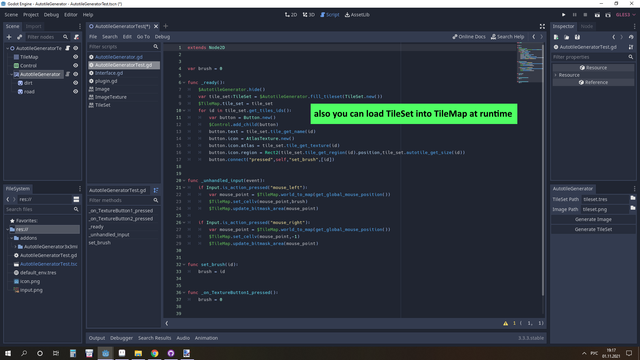Toggle root AutotileGeneratorTest node visibility

point(76,48)
